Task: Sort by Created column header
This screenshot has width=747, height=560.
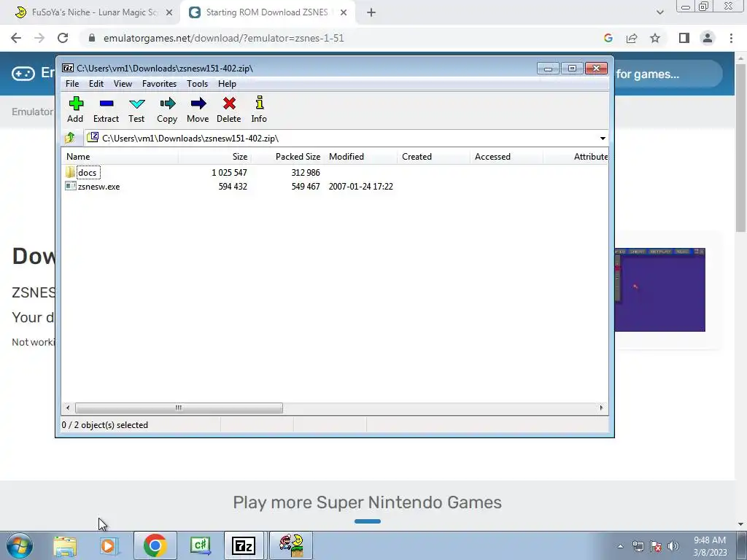Action: pyautogui.click(x=433, y=157)
